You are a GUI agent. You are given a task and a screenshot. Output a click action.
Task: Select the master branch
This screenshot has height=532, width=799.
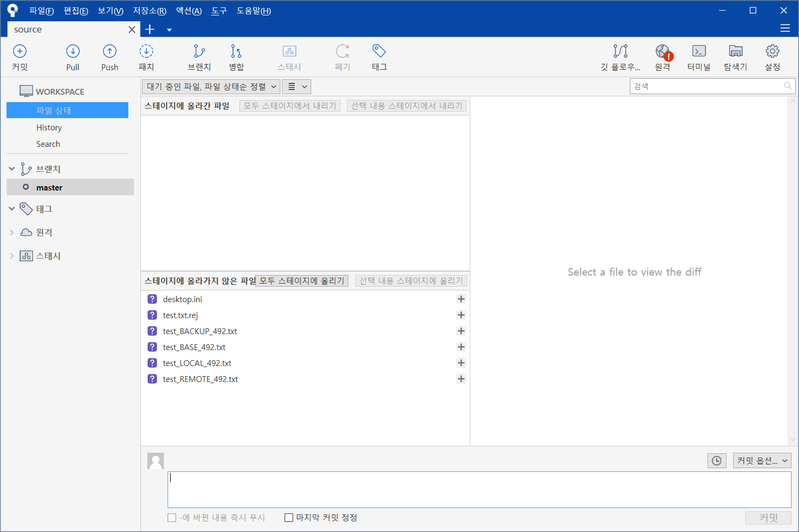coord(70,187)
